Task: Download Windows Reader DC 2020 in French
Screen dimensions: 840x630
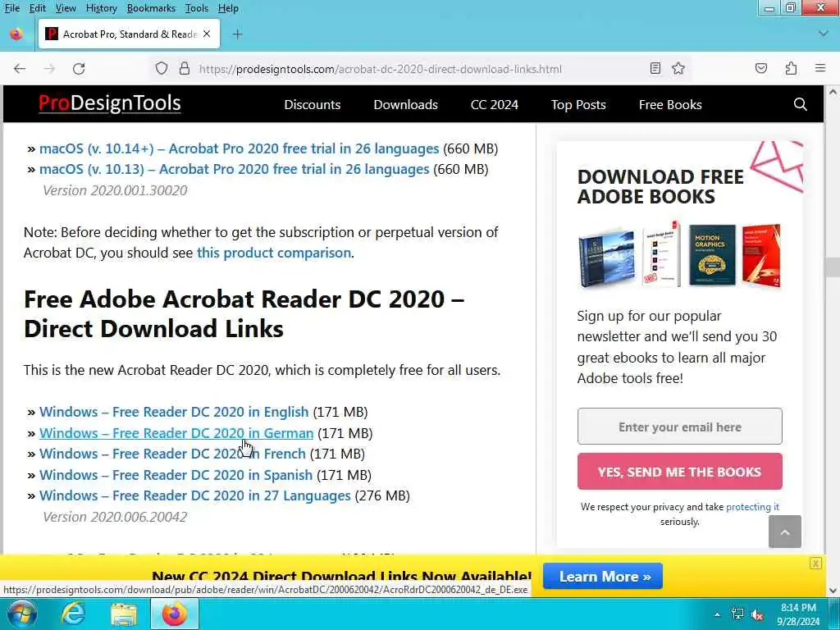Action: click(172, 454)
